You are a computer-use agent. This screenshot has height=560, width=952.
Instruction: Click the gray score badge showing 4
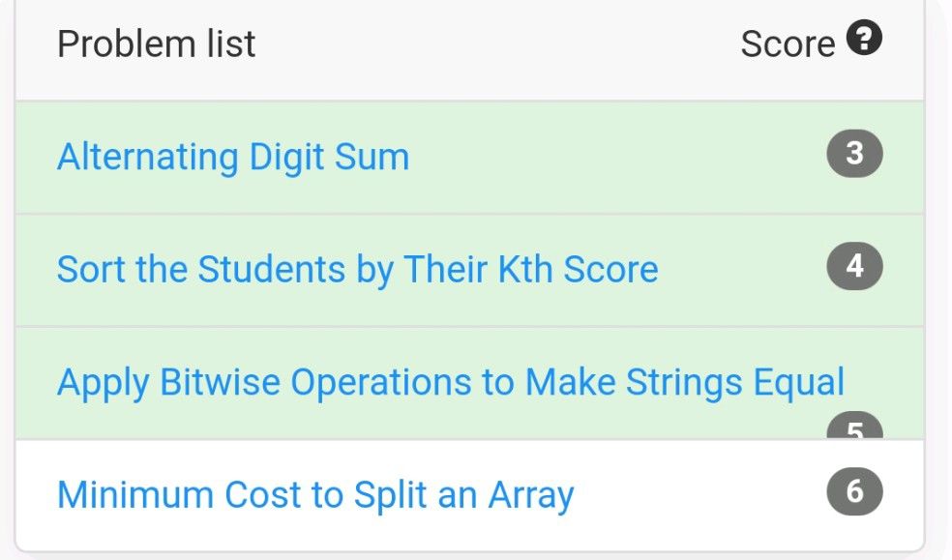pos(854,266)
